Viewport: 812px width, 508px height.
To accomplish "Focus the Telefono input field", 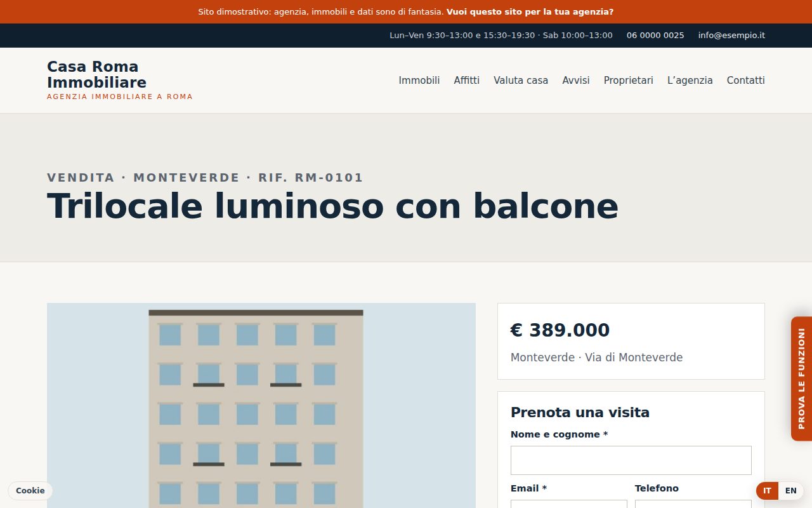I will tap(693, 504).
